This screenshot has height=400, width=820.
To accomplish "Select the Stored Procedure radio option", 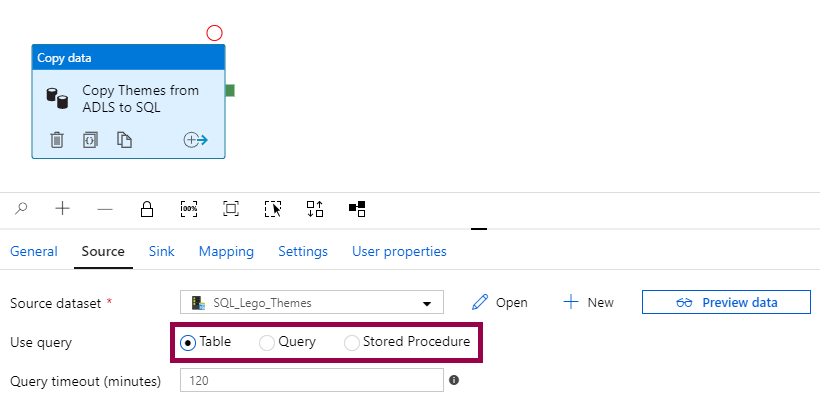I will pos(352,342).
